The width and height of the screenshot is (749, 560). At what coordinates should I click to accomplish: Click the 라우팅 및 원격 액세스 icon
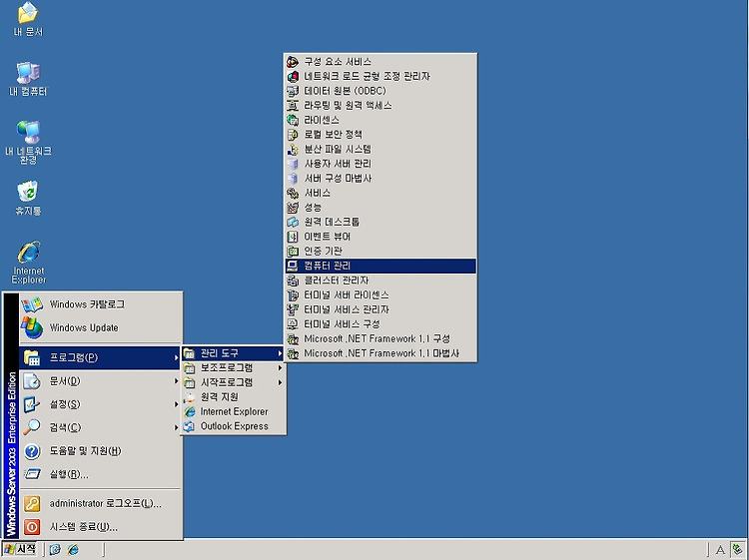[293, 106]
